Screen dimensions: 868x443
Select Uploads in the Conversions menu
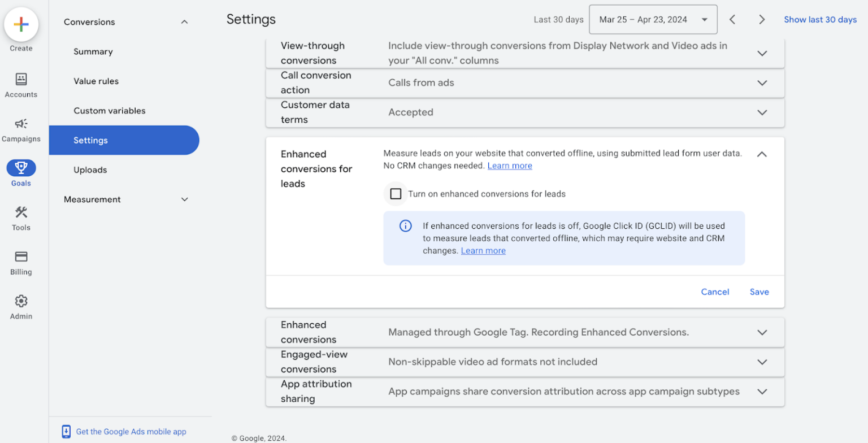tap(89, 170)
